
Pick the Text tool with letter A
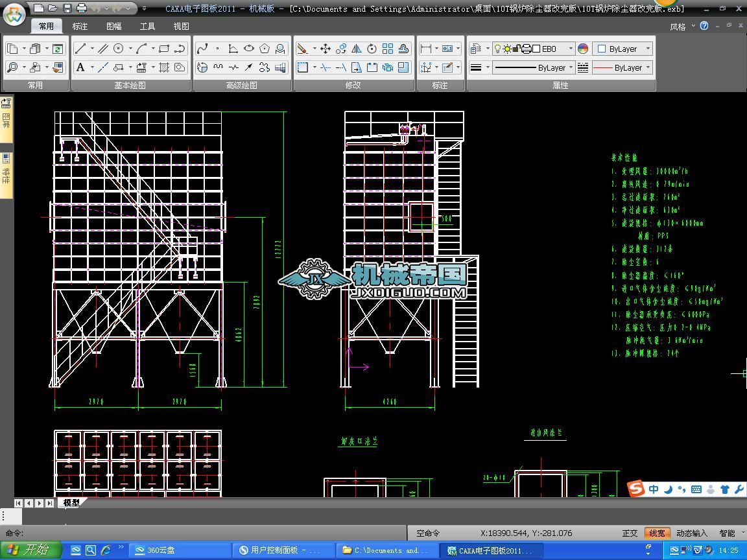pos(80,67)
